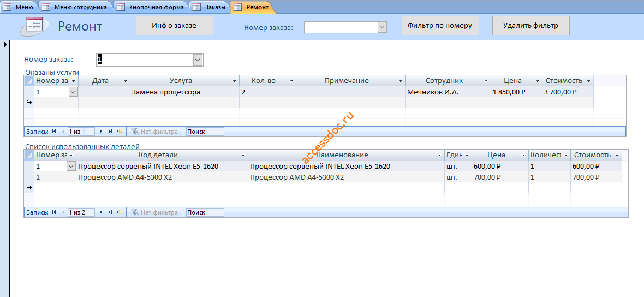Screen dimensions: 644x297
Task: Click the empty Дата cell in Замена процессора row
Action: pyautogui.click(x=104, y=92)
